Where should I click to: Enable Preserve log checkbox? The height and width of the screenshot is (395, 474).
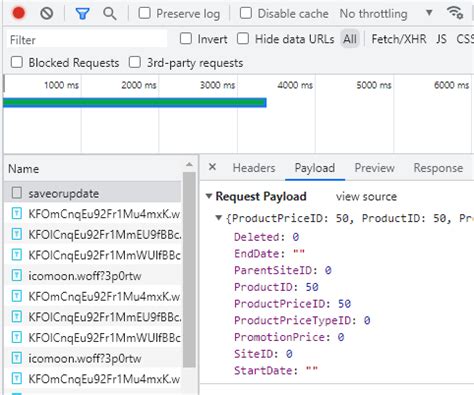pyautogui.click(x=144, y=13)
